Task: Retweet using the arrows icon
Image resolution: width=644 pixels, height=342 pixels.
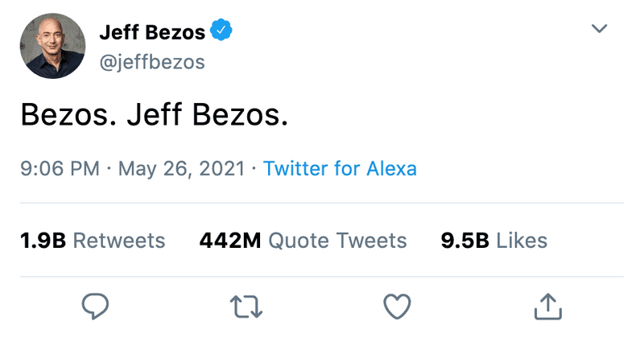Action: [x=245, y=305]
